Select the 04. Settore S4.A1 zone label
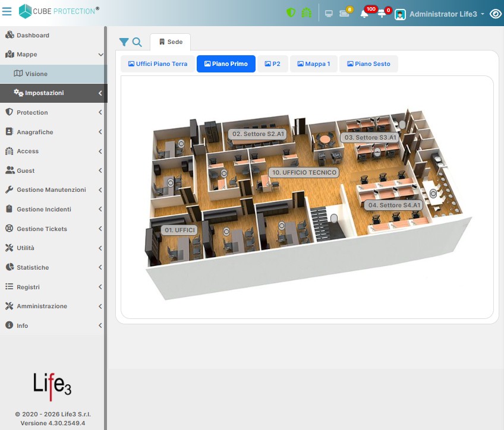Viewport: 504px width, 430px height. point(394,205)
